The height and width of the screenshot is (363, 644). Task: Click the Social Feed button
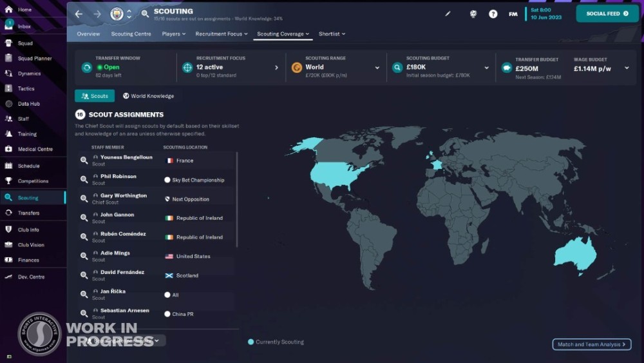point(607,14)
